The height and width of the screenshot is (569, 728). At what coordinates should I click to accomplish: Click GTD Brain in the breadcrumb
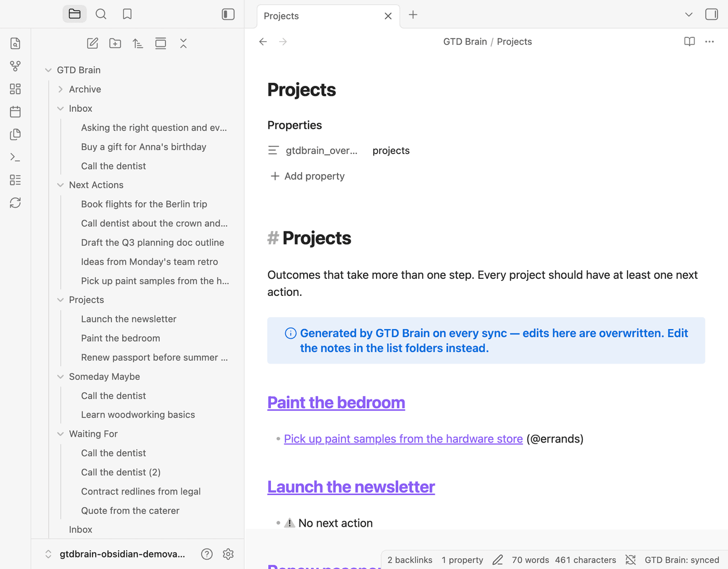click(x=465, y=42)
